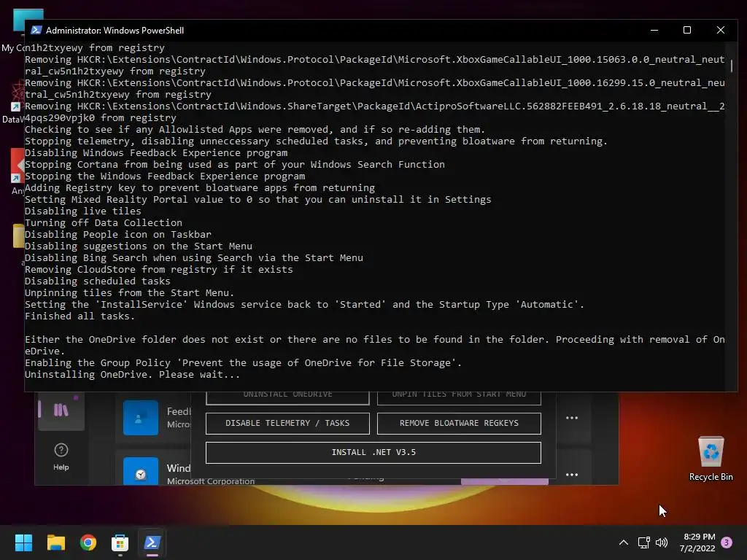Select the Recycle Bin desktop icon

pos(711,459)
